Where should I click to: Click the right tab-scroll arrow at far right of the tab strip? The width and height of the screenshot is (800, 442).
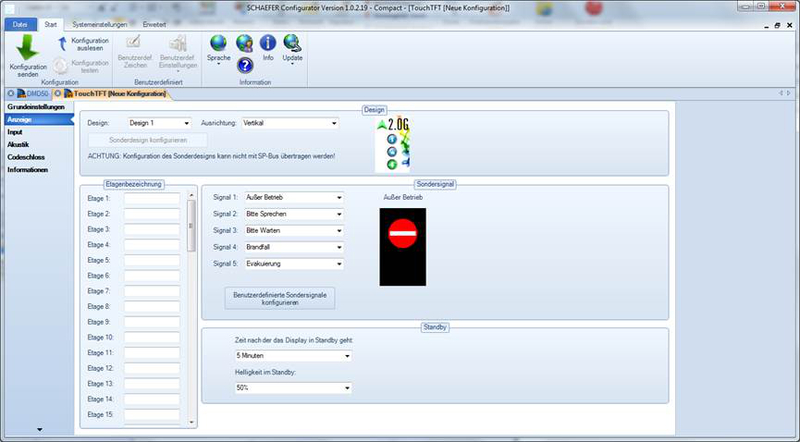(x=789, y=93)
